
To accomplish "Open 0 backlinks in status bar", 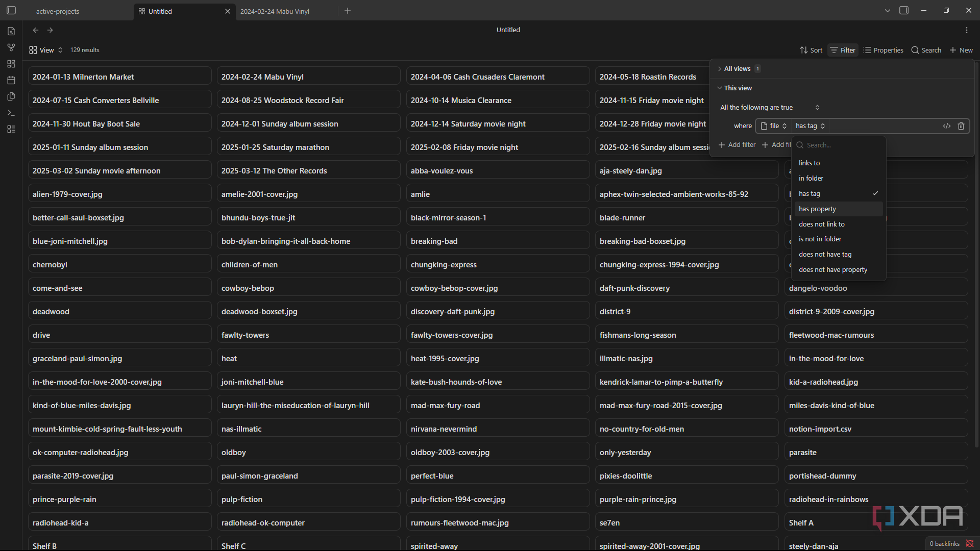I will pos(944,544).
